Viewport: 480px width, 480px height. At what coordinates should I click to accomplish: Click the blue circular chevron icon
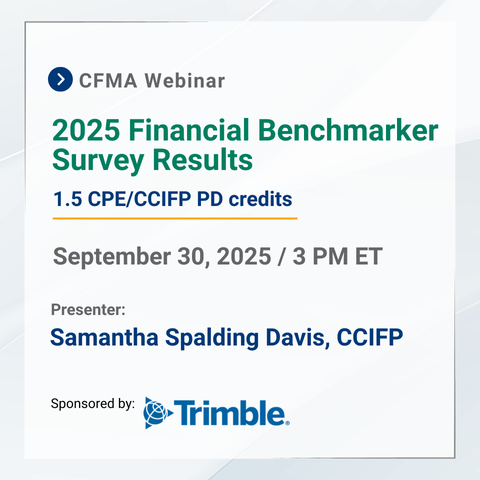[60, 79]
